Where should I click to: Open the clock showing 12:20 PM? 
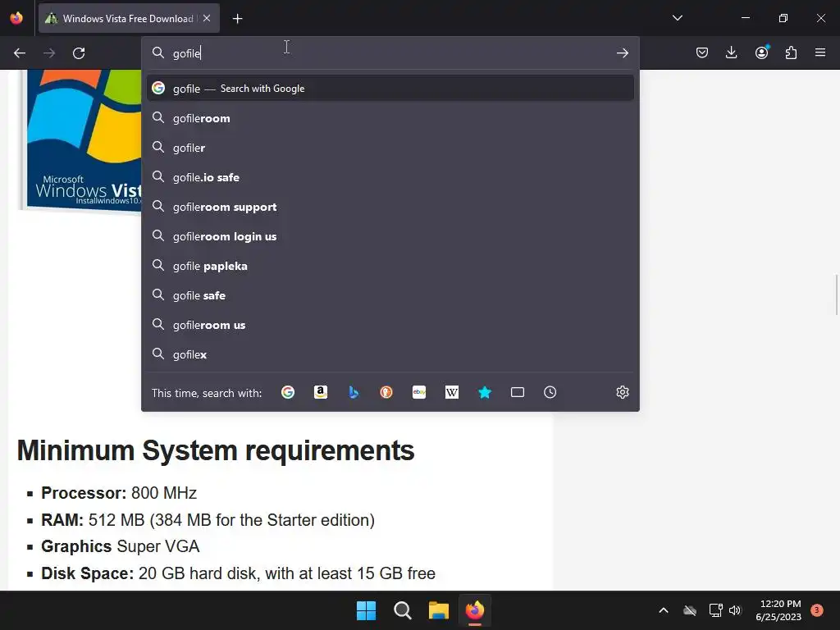(778, 610)
